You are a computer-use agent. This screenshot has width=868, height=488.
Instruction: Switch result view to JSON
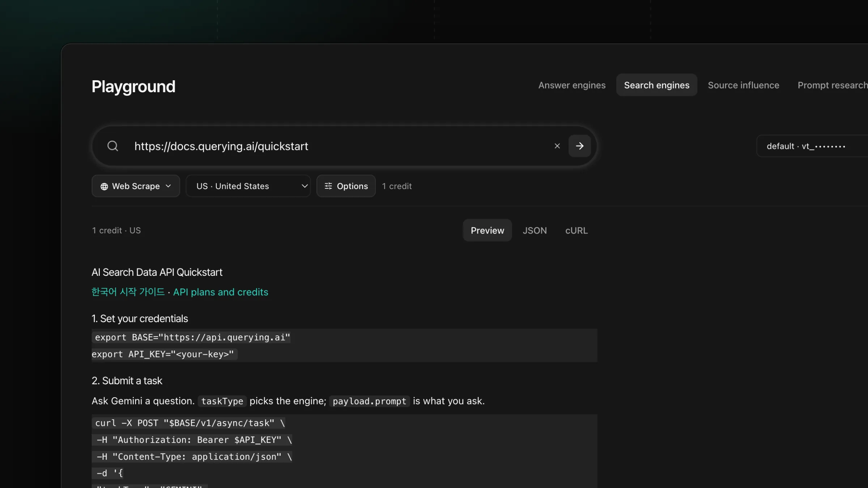[x=535, y=230]
